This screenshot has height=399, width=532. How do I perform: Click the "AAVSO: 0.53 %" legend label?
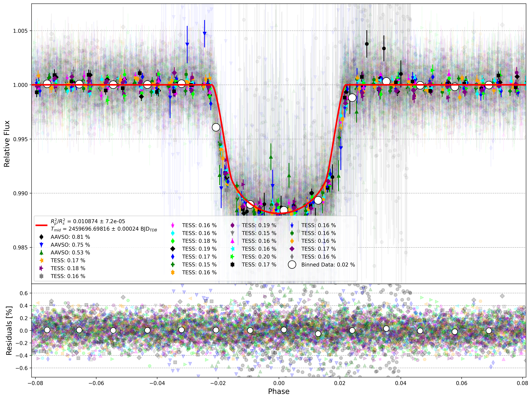[70, 253]
